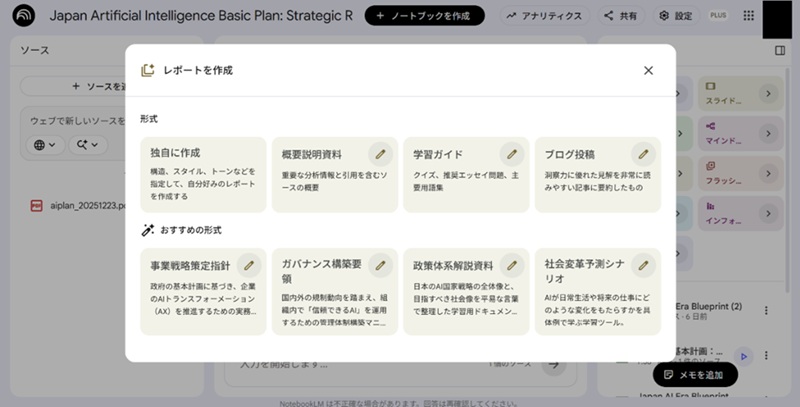This screenshot has width=800, height=407.
Task: Select the 事業戦略策定指針 suggested format
Action: (203, 292)
